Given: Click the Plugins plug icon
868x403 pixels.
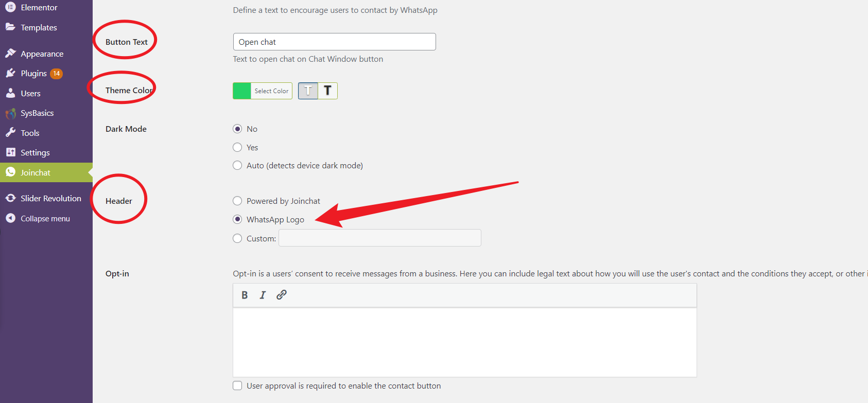Looking at the screenshot, I should 10,73.
